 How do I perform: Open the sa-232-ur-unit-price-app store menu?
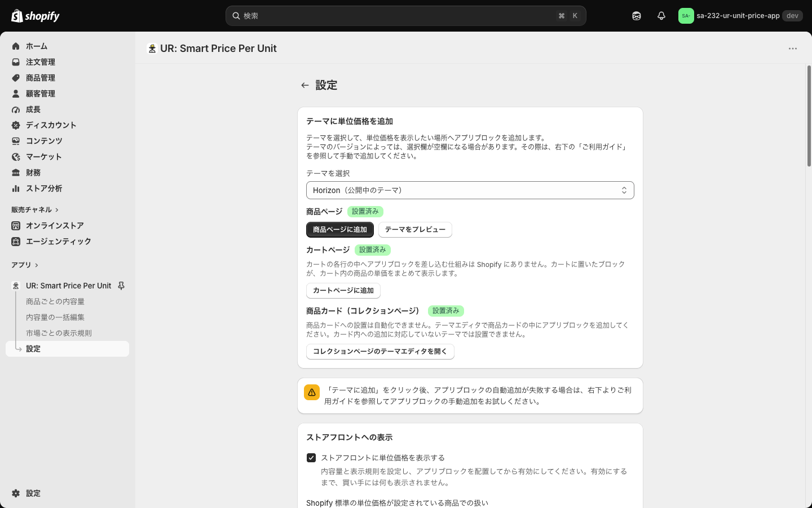coord(740,16)
